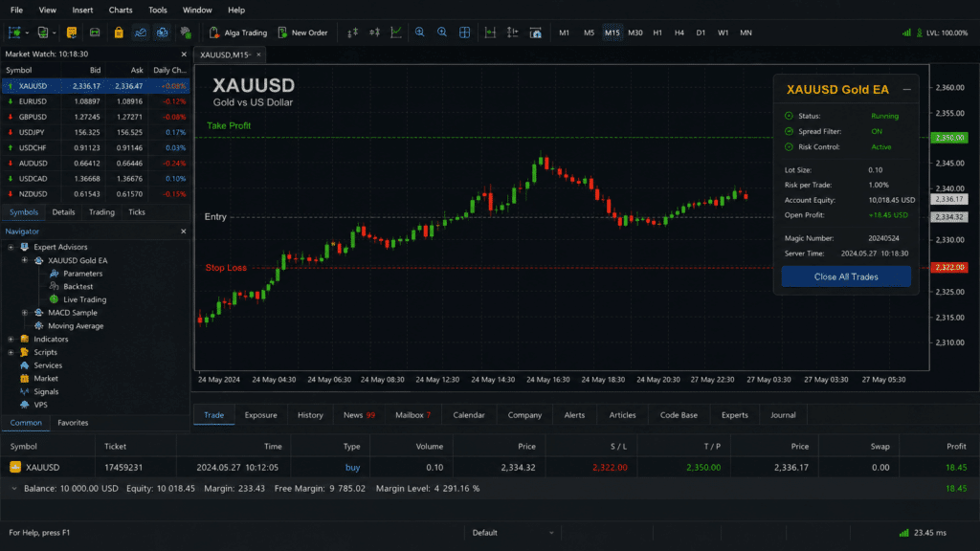Screen dimensions: 980x551
Task: Open the Charts menu
Action: (x=120, y=10)
